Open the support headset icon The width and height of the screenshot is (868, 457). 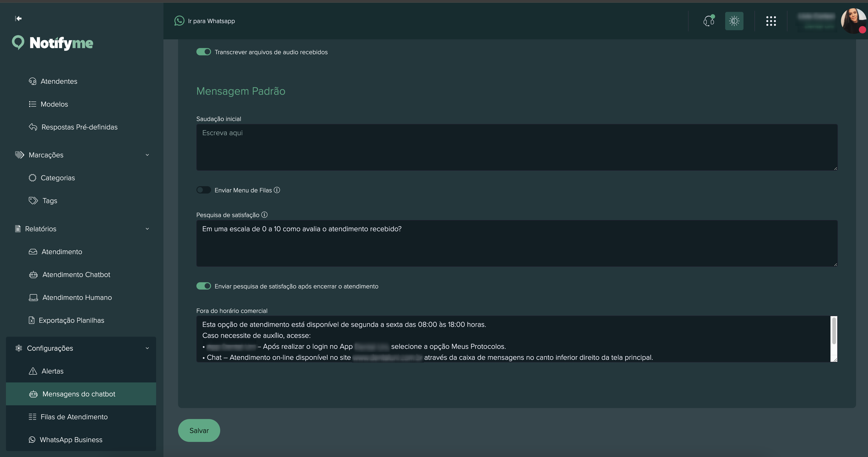point(709,21)
